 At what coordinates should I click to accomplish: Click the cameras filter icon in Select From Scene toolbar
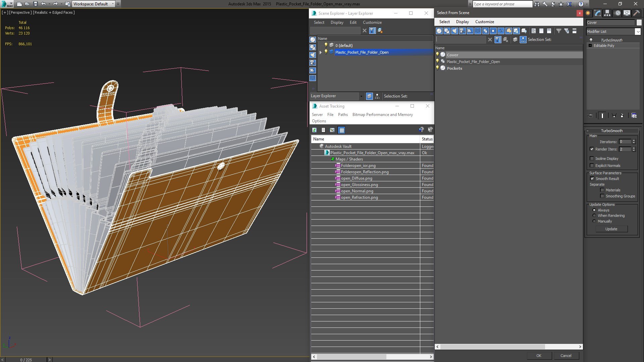click(x=462, y=31)
